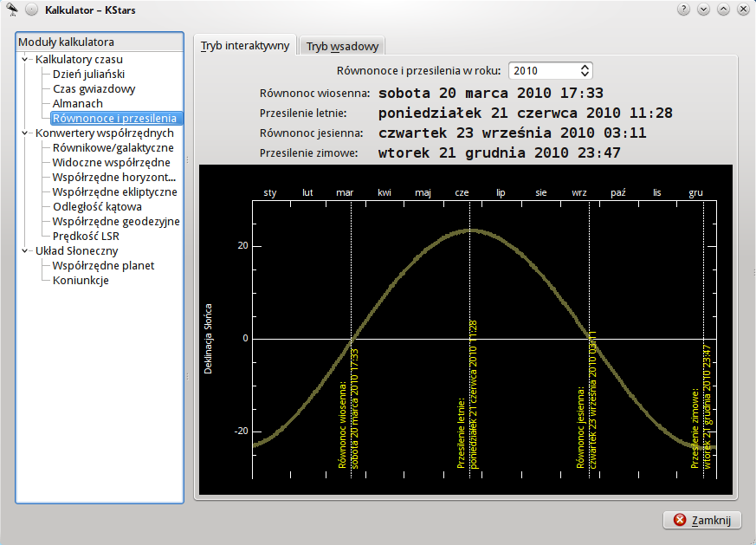The height and width of the screenshot is (545, 756).
Task: Collapse the Konwertery współrzędnych branch
Action: pyautogui.click(x=26, y=133)
